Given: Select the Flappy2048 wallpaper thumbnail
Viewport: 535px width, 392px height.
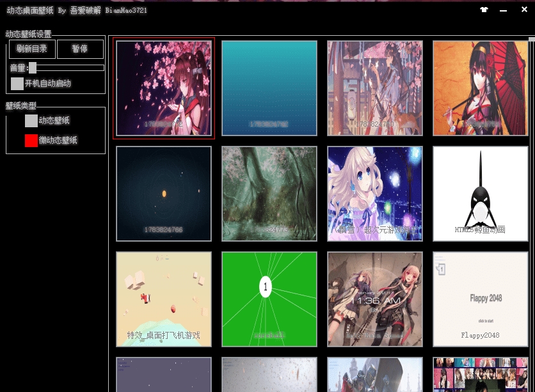Looking at the screenshot, I should [x=481, y=299].
